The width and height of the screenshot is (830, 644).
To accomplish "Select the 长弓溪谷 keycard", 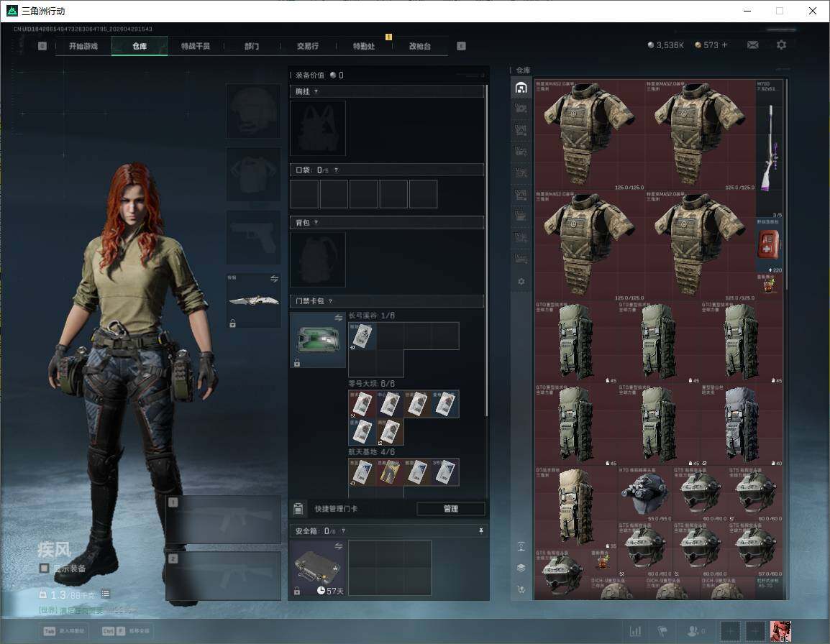I will point(362,336).
